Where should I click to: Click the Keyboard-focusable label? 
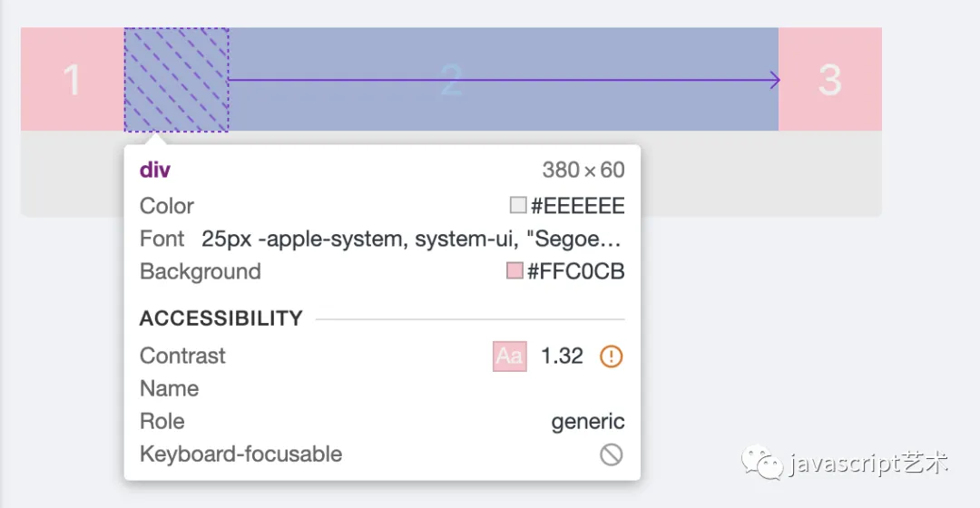tap(241, 454)
